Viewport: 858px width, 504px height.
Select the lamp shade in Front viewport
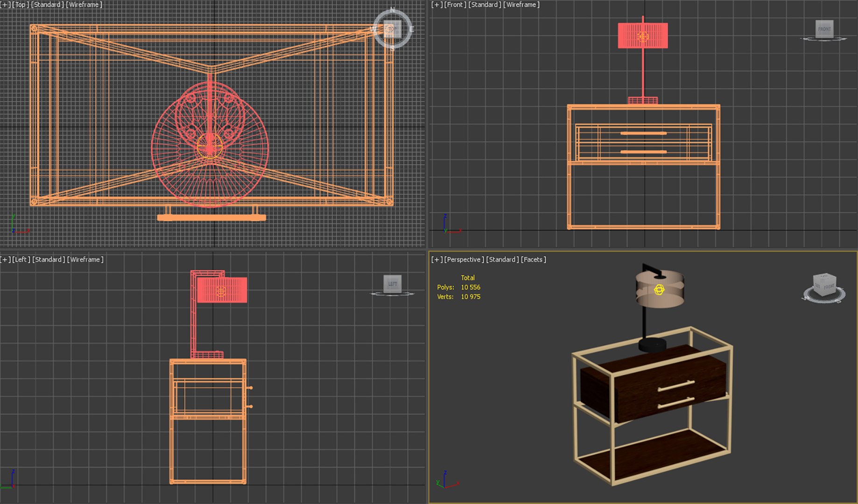point(643,36)
